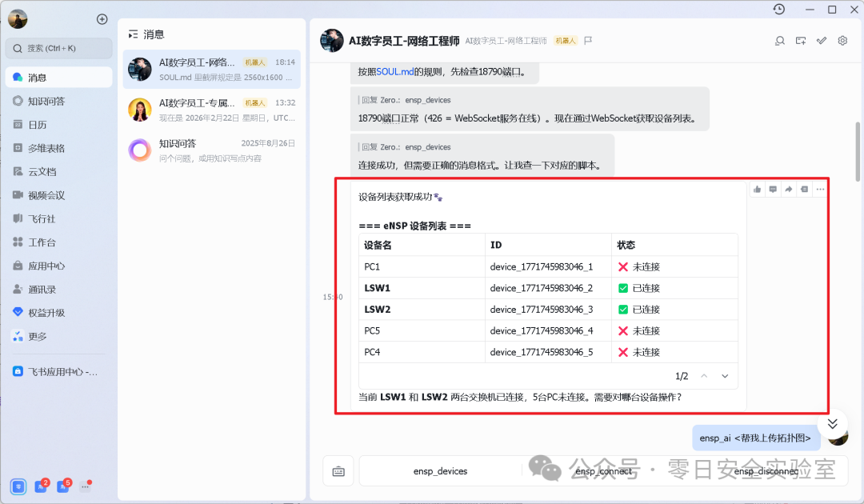Forward the device list message

(788, 189)
